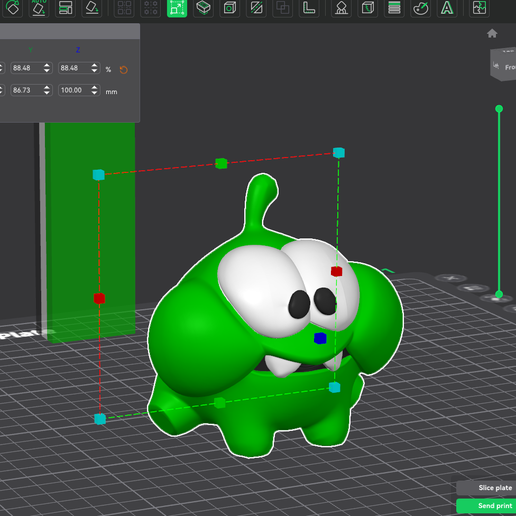Increase the Z size 100.00 with up arrow

tap(95, 87)
